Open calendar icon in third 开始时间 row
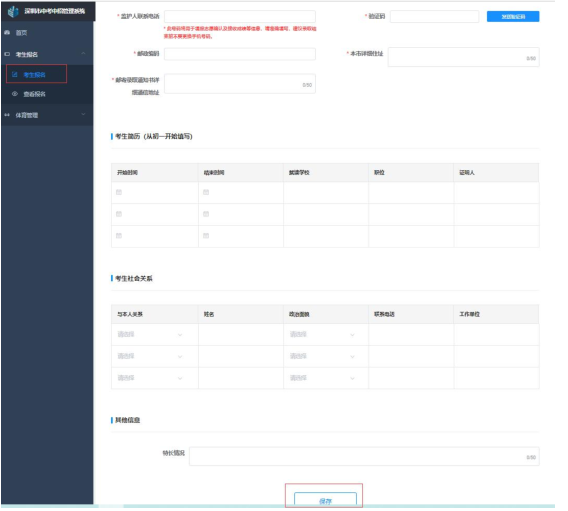This screenshot has height=511, width=568. [x=119, y=236]
